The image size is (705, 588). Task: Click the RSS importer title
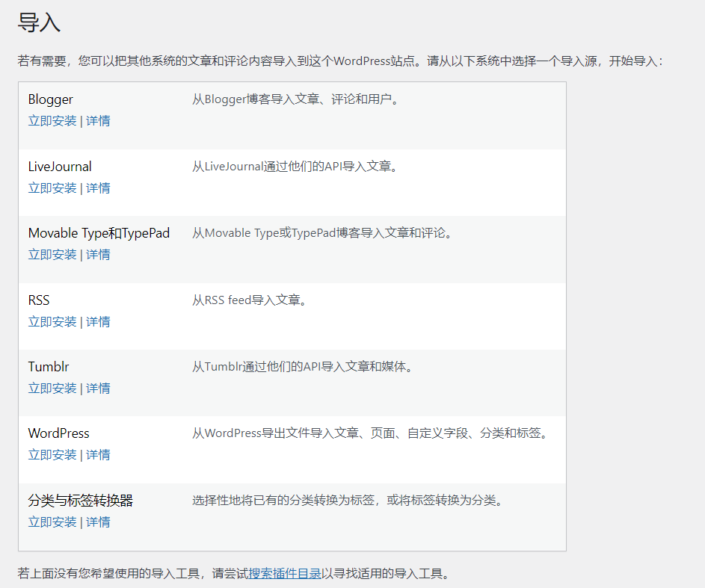coord(39,300)
